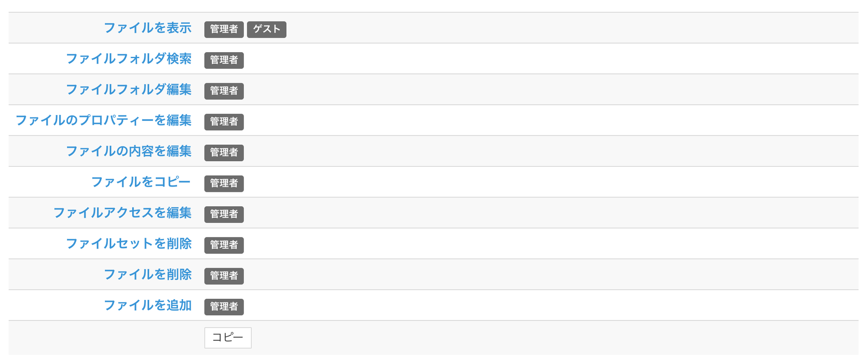
Task: Open the ファイルを表示 permission link
Action: click(x=147, y=28)
